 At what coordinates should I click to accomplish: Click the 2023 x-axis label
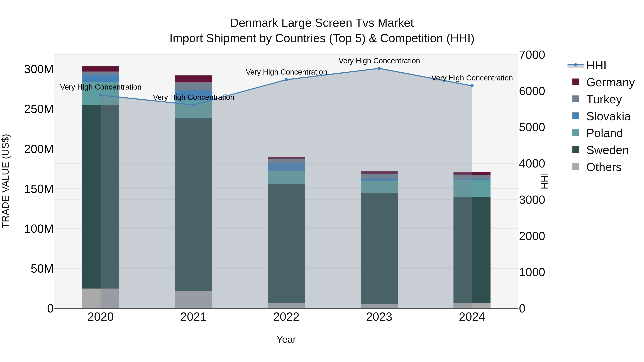[x=379, y=317]
